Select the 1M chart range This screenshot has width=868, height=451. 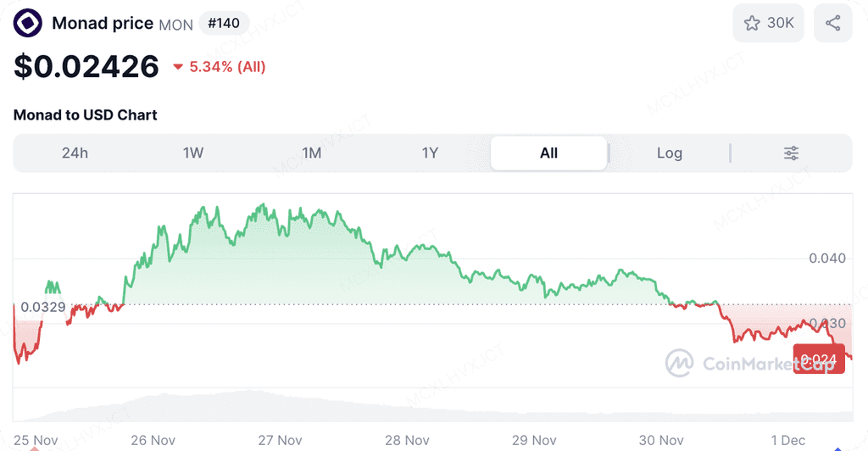pyautogui.click(x=312, y=153)
